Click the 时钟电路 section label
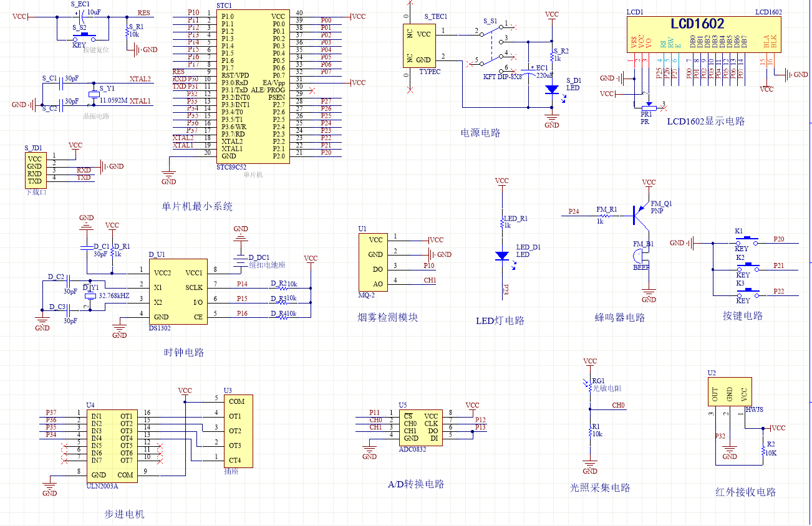 click(x=184, y=352)
